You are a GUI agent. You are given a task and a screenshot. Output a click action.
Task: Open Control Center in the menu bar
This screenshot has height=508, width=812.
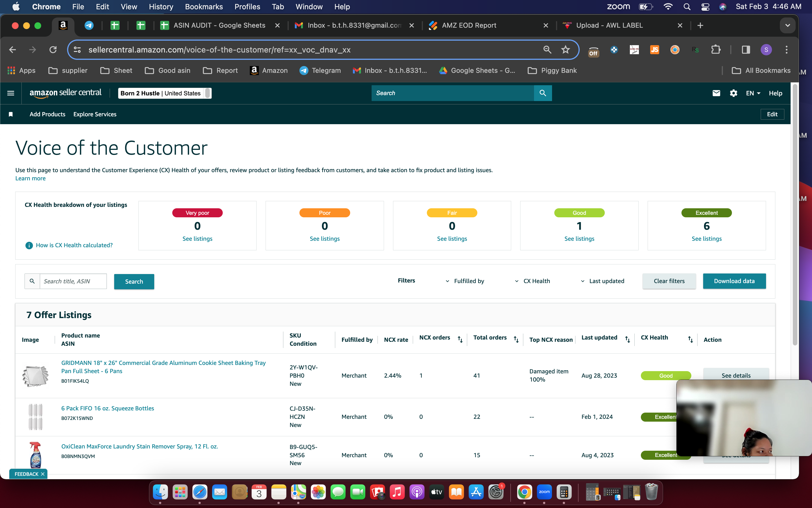pos(705,7)
